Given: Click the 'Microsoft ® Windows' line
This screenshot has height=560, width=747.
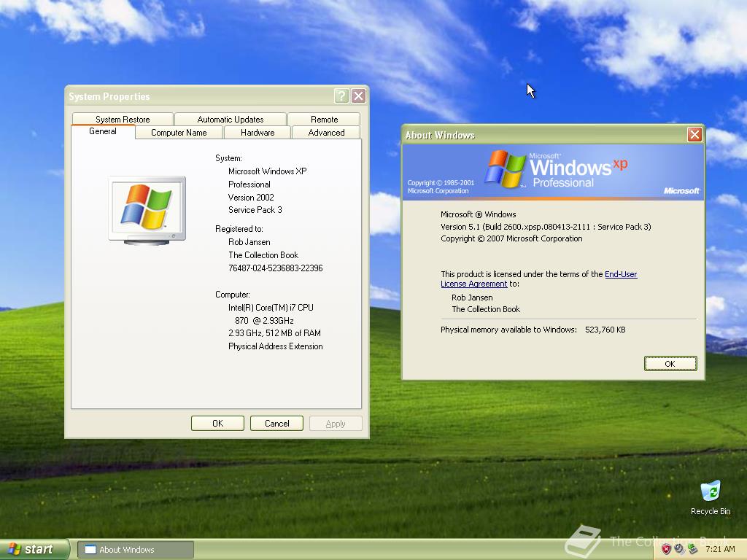Looking at the screenshot, I should 479,214.
